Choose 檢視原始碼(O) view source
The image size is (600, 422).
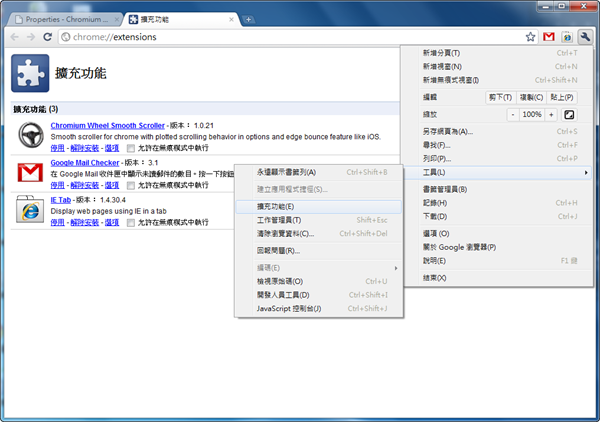[319, 282]
